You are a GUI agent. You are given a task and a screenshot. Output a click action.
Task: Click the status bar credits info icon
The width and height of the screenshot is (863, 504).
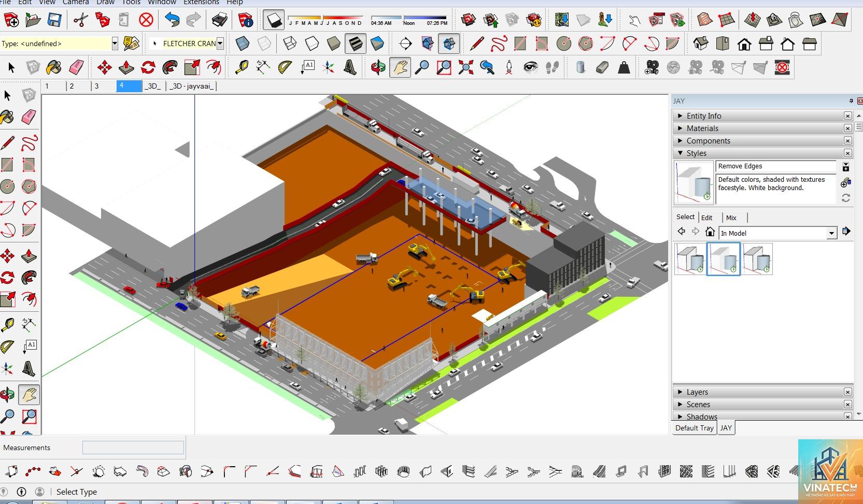pyautogui.click(x=21, y=492)
